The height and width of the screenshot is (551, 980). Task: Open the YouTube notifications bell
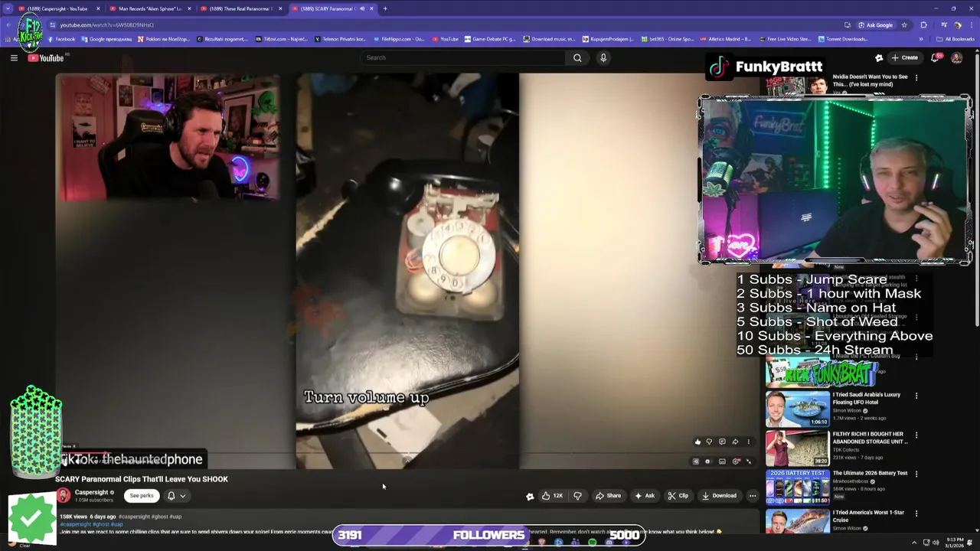[936, 57]
